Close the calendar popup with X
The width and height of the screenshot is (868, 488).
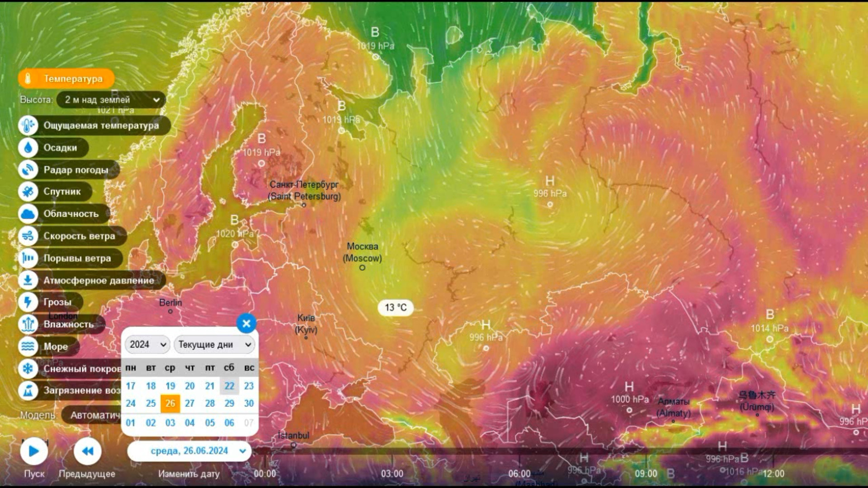point(246,324)
